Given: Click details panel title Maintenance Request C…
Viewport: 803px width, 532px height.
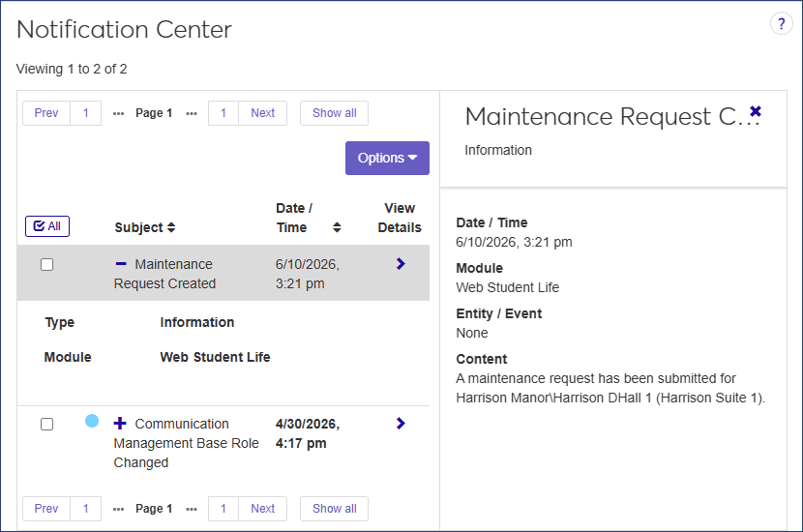Looking at the screenshot, I should pos(612,117).
